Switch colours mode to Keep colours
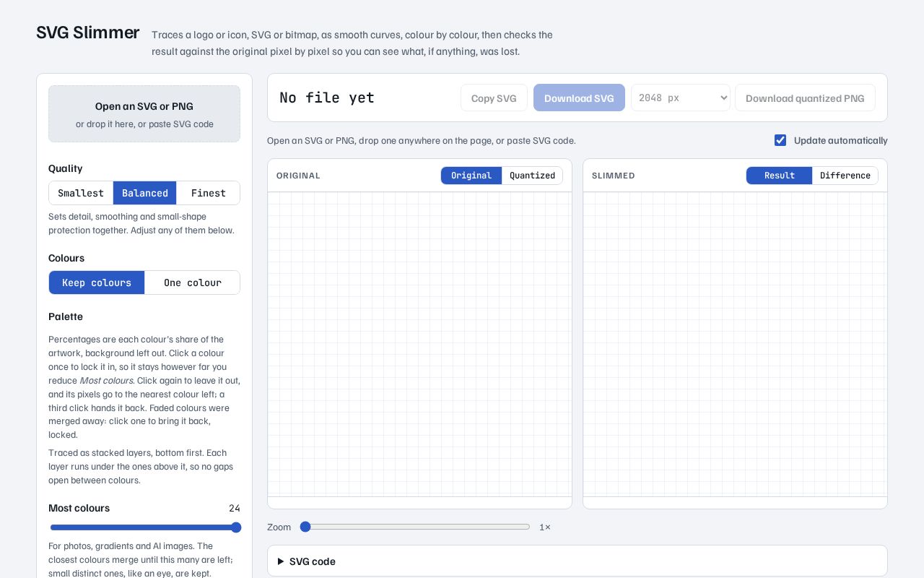Screen dimensions: 924x578 pyautogui.click(x=97, y=282)
